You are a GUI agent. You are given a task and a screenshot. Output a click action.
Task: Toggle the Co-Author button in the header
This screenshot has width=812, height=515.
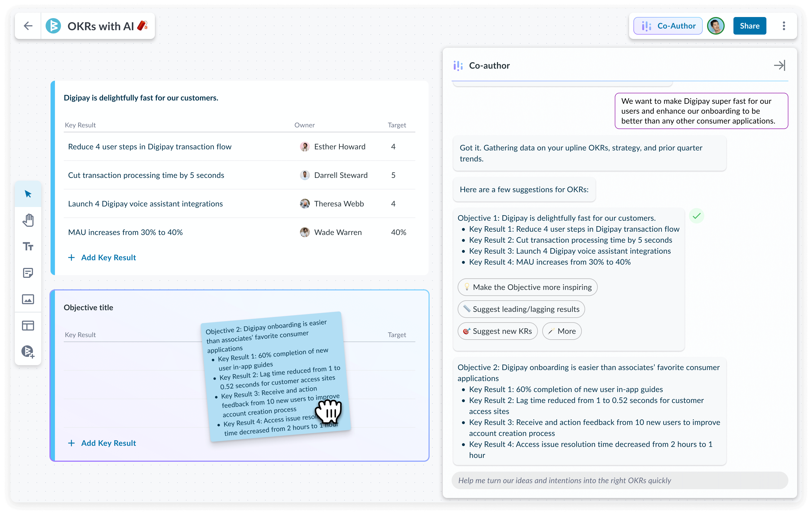668,26
